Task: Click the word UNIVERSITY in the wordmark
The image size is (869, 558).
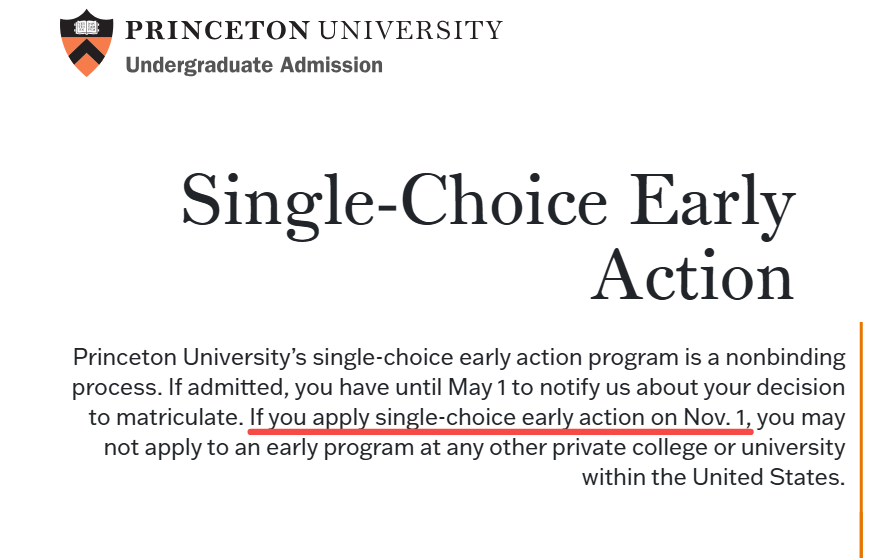Action: (x=411, y=30)
